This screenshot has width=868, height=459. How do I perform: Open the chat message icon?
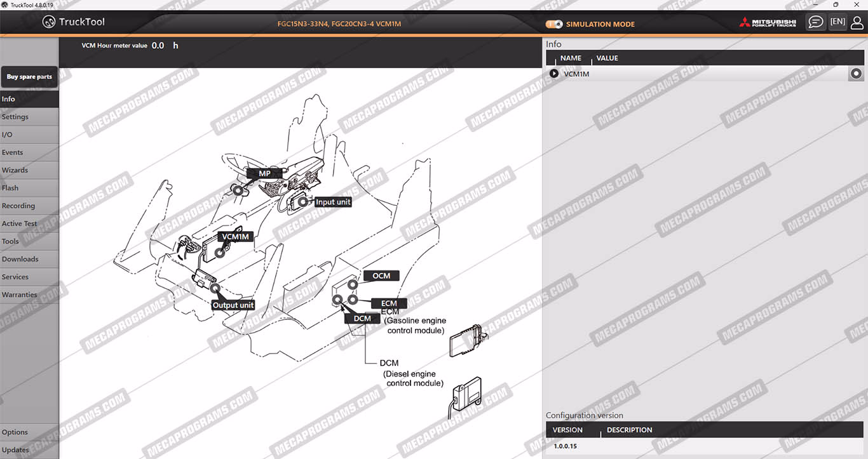click(815, 22)
